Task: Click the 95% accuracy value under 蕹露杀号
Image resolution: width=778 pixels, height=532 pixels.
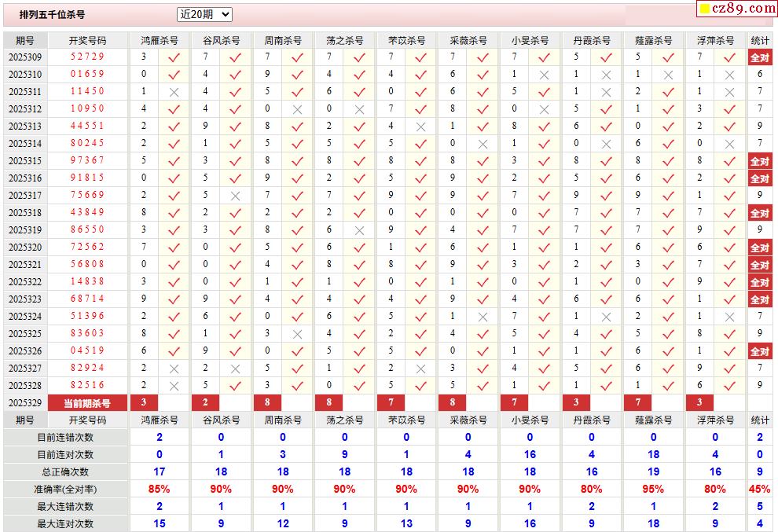Action: point(653,489)
